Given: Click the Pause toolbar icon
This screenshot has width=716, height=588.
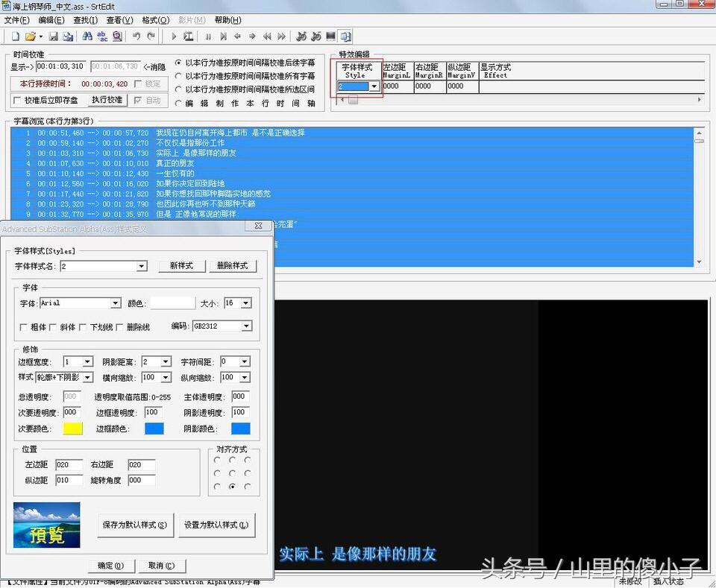Looking at the screenshot, I should click(x=208, y=36).
